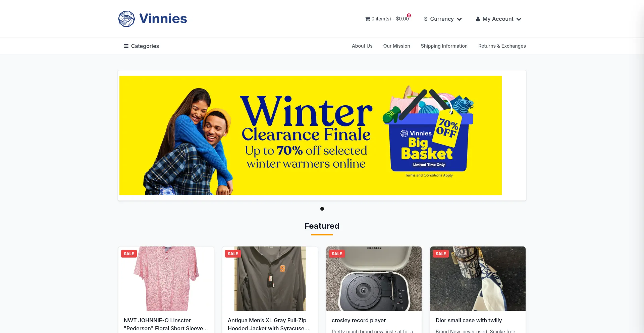
Task: Click SALE badge on Dior case
Action: click(x=441, y=254)
